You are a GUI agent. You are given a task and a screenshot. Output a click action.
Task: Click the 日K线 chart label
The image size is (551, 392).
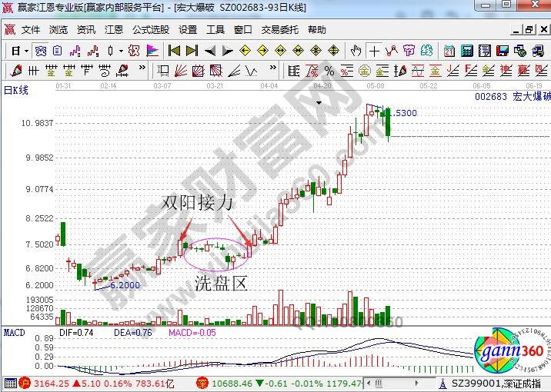tap(16, 90)
